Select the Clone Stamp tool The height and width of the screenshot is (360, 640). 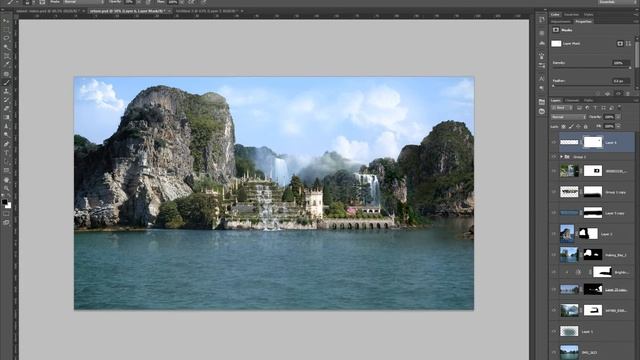tap(6, 91)
